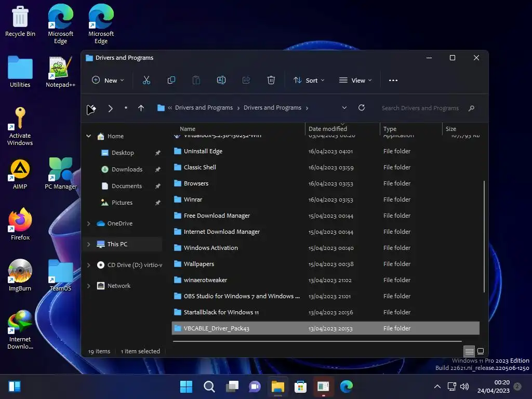Click the vertical scrollbar in file list
532x399 pixels.
[484, 236]
